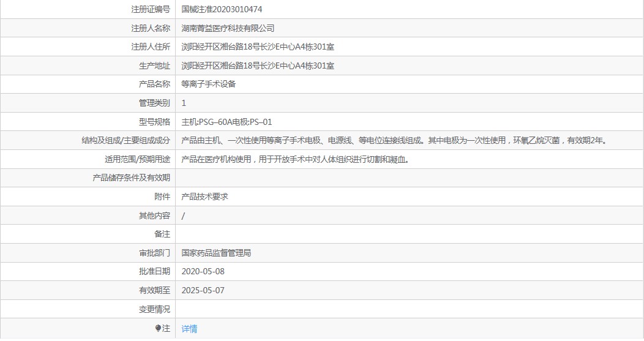Select the 产品储存条件及有效期 label
Screen dimensions: 644x341
131,178
